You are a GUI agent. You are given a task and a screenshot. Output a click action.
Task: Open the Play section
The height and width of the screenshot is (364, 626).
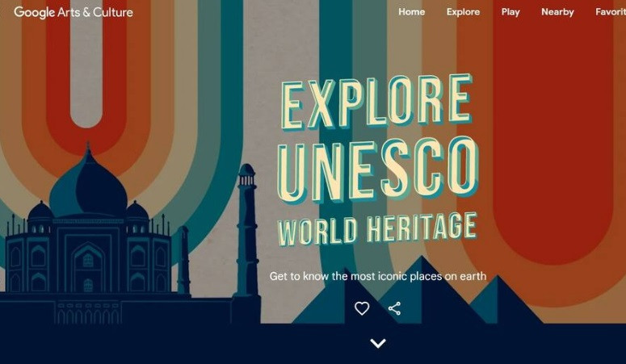[510, 12]
